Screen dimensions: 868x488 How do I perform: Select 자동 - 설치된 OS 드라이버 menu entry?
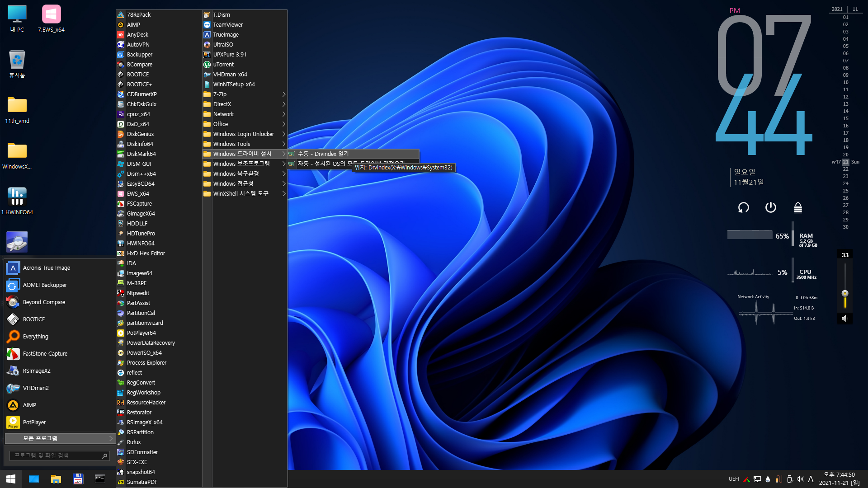(x=353, y=164)
